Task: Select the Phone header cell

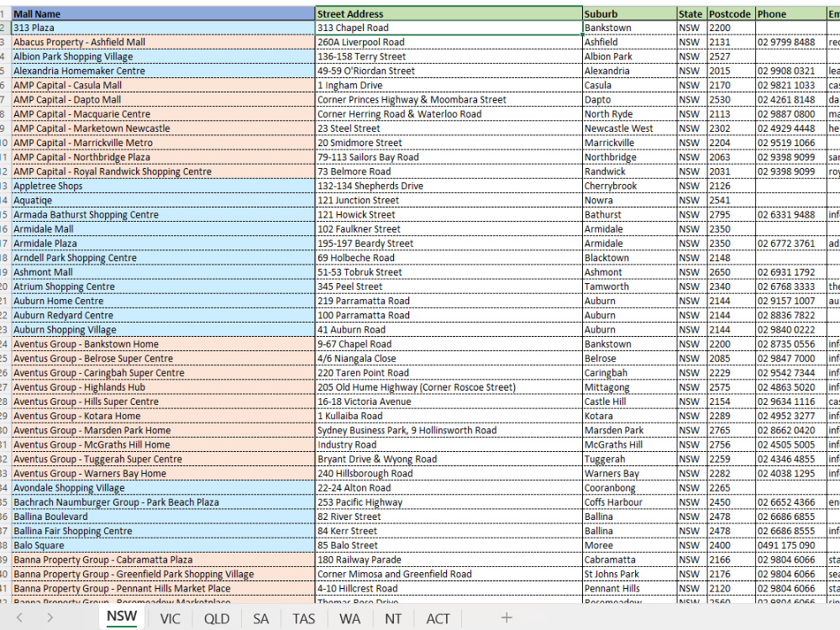Action: click(x=790, y=13)
